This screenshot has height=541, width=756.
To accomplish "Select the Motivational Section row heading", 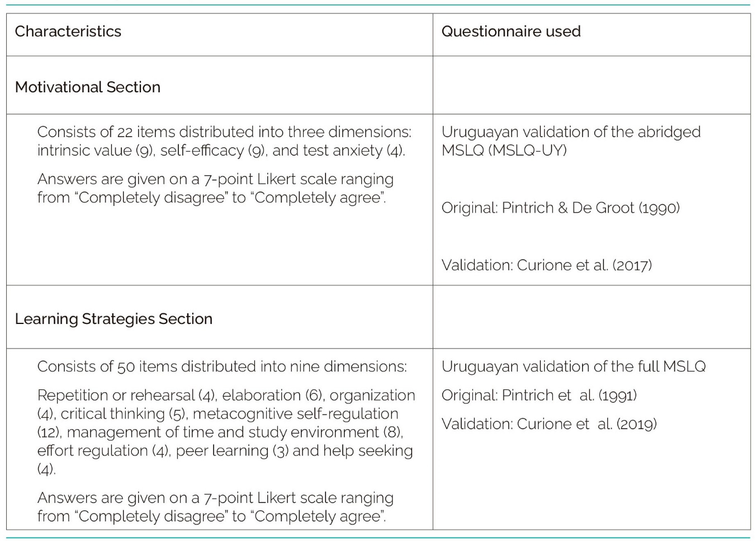I will [88, 87].
